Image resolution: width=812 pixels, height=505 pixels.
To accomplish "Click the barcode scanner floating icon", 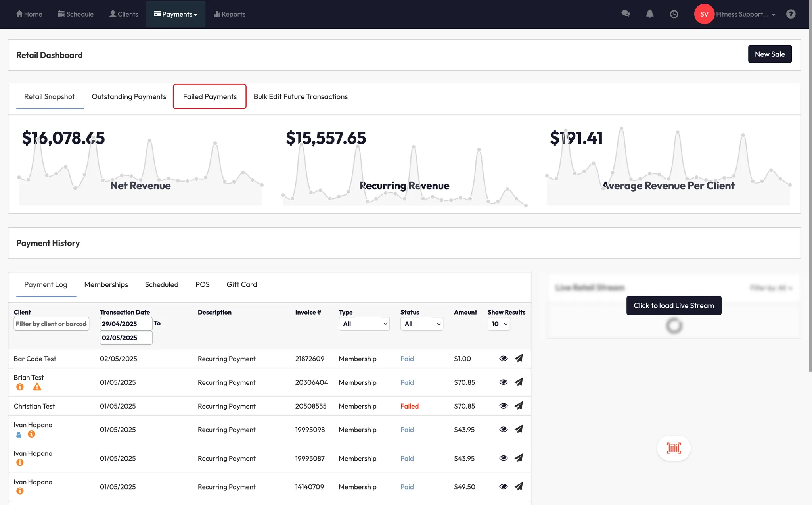I will pyautogui.click(x=674, y=448).
